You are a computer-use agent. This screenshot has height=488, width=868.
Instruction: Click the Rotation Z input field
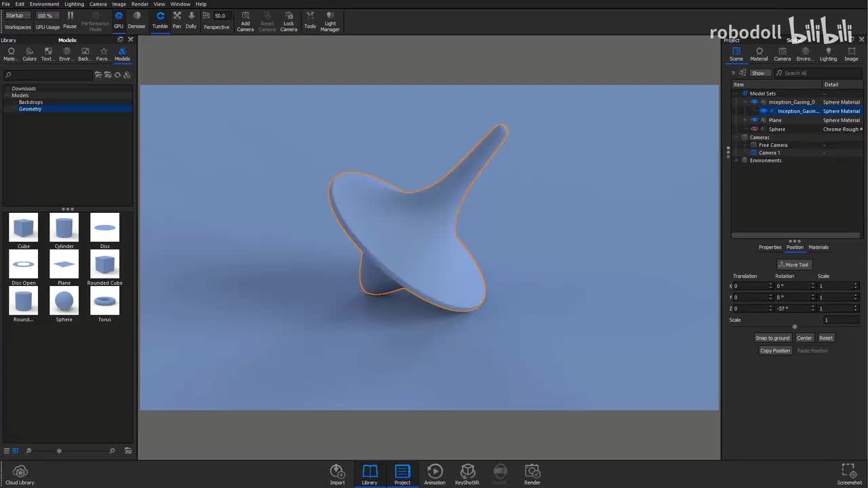[x=794, y=308]
